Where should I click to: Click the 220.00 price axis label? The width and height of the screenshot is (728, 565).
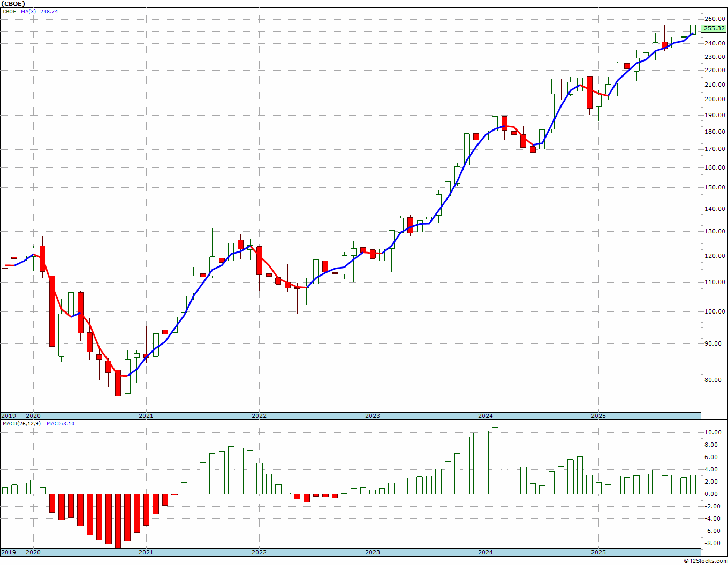tap(714, 70)
